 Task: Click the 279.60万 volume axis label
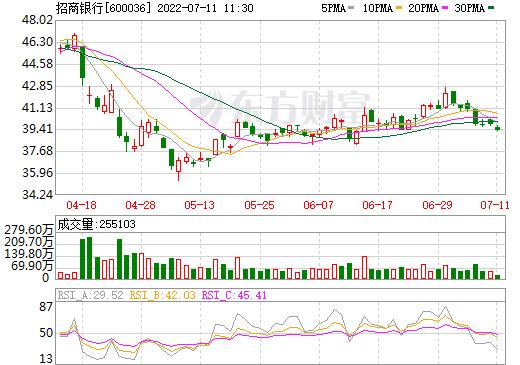[29, 230]
